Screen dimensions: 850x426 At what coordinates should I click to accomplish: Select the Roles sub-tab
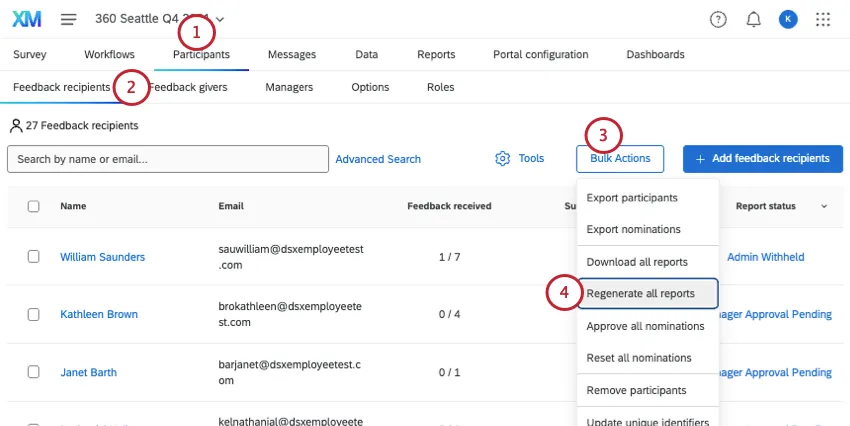click(x=441, y=87)
